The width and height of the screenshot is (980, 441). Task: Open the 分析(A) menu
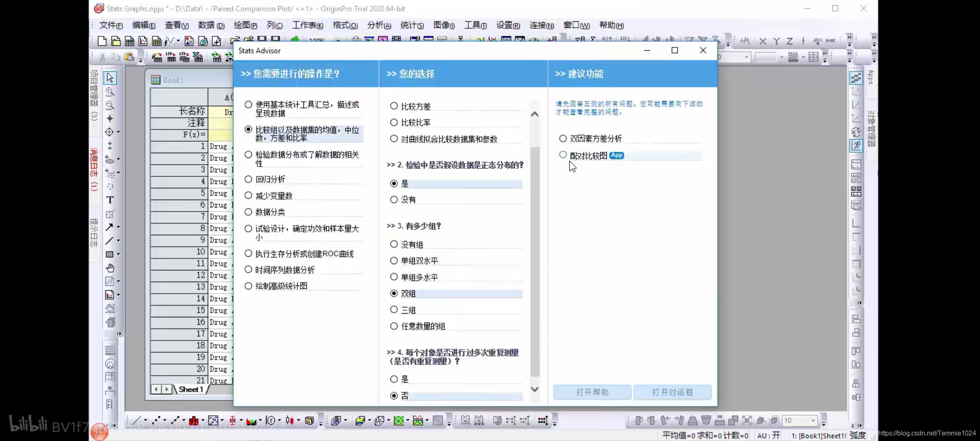tap(379, 25)
